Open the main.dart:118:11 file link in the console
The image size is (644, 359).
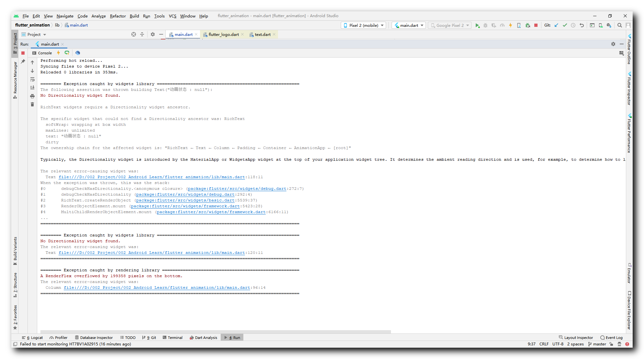tap(151, 177)
